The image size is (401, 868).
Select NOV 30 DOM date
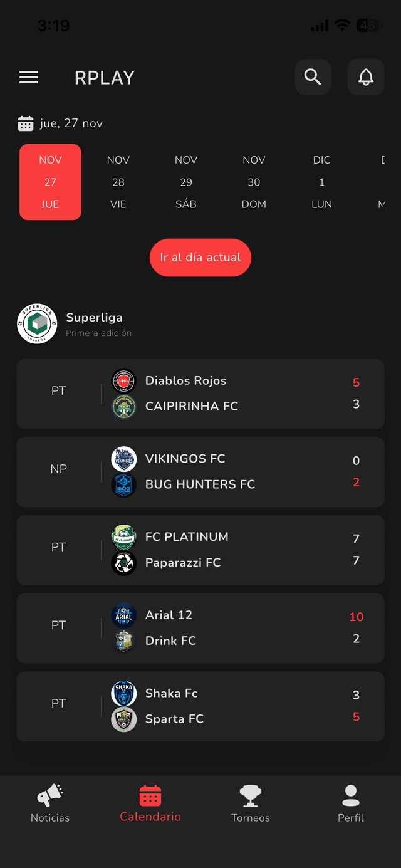(254, 182)
